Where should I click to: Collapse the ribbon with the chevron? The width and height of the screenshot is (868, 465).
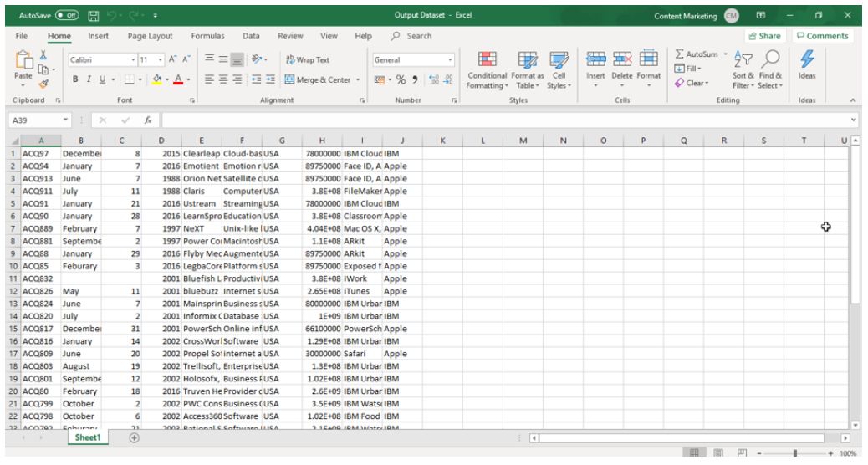pos(852,100)
